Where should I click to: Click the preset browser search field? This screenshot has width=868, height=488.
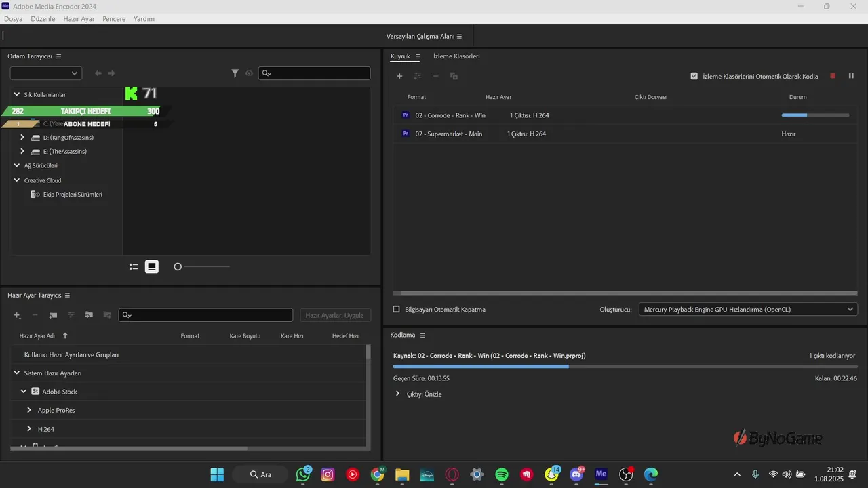click(205, 315)
